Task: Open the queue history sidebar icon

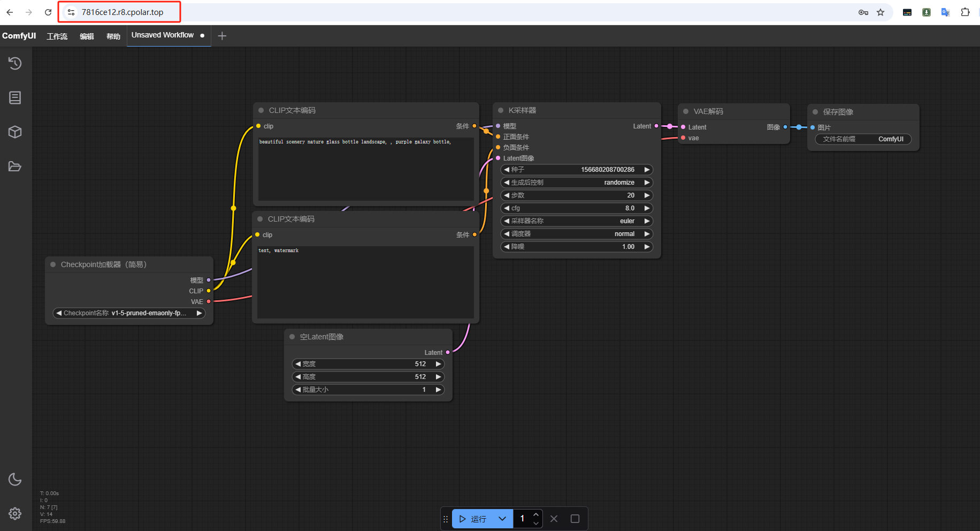Action: [x=15, y=63]
